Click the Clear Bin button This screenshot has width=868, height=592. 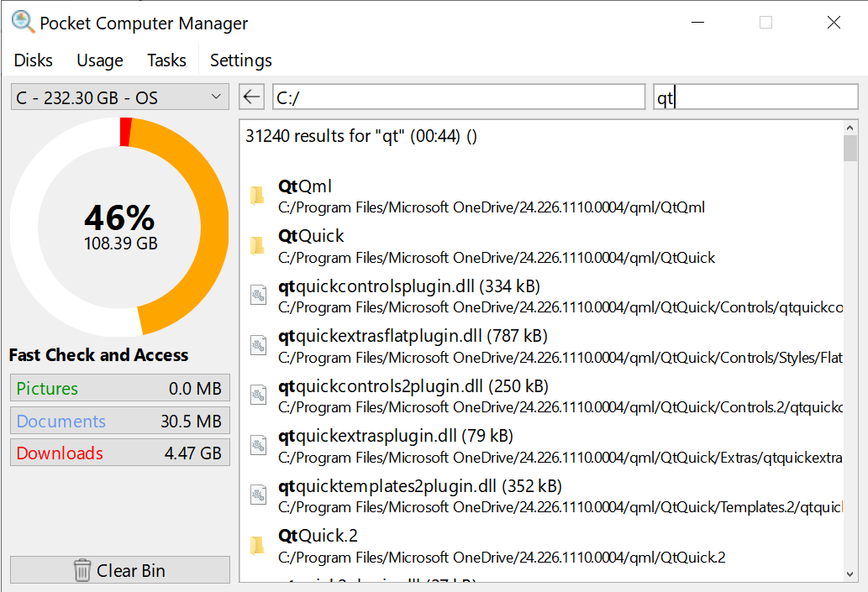click(119, 570)
